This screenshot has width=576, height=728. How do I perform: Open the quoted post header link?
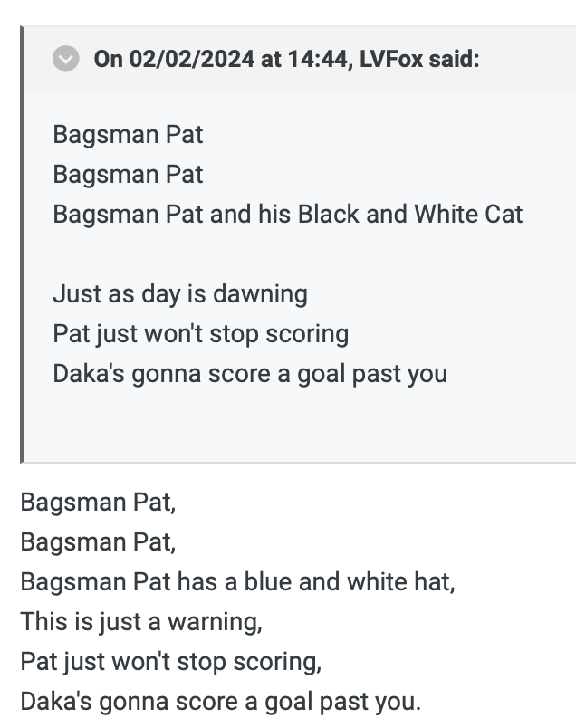[x=286, y=59]
